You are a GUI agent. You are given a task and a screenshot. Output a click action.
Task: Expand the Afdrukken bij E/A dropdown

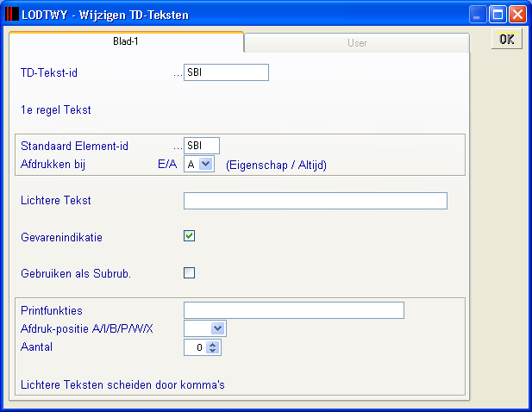(x=205, y=164)
